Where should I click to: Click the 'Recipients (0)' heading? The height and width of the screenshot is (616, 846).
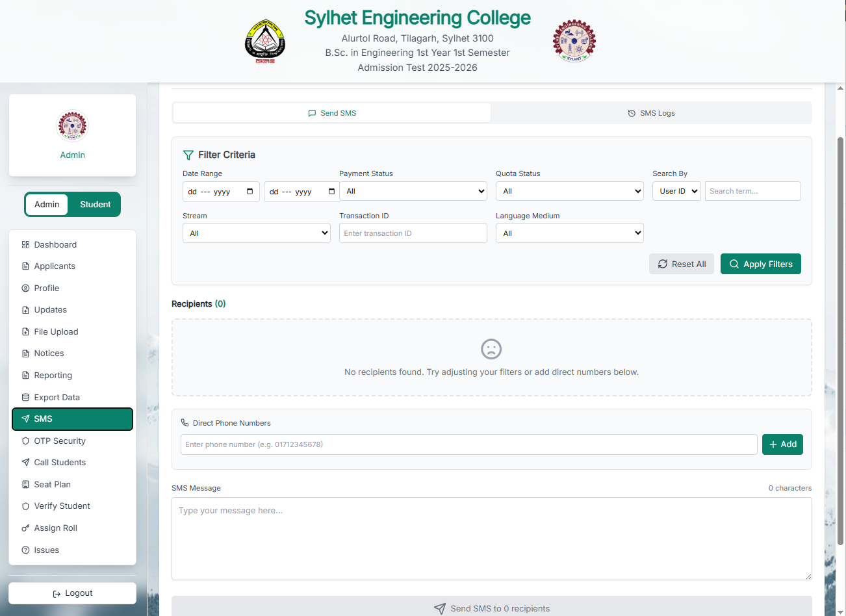pyautogui.click(x=198, y=303)
